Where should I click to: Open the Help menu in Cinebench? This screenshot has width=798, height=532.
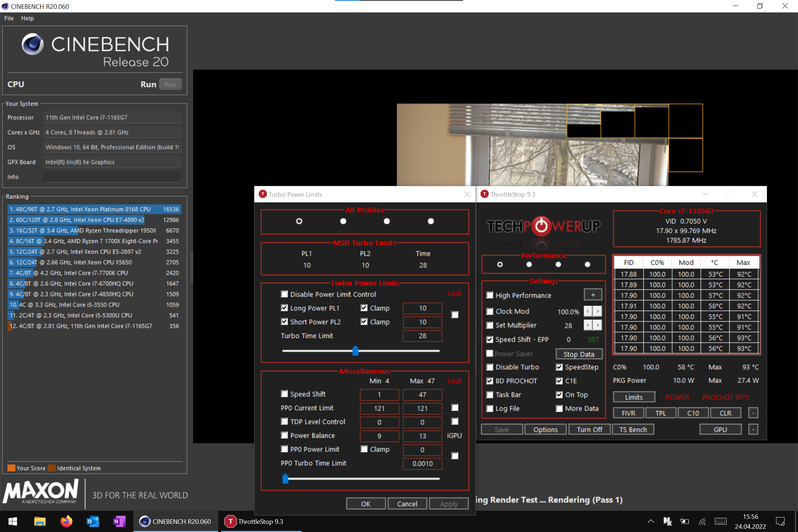pyautogui.click(x=27, y=18)
